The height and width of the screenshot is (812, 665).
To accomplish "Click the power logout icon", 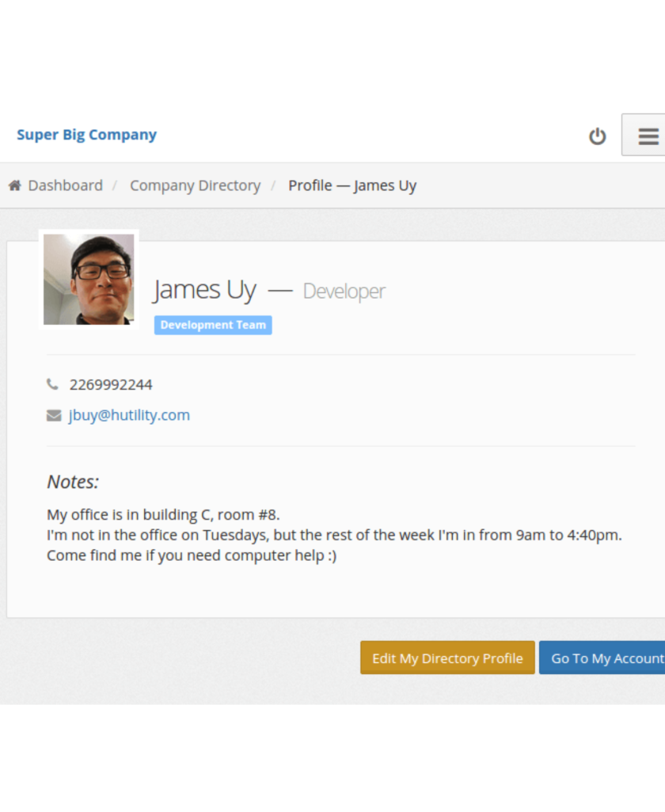I will point(597,136).
